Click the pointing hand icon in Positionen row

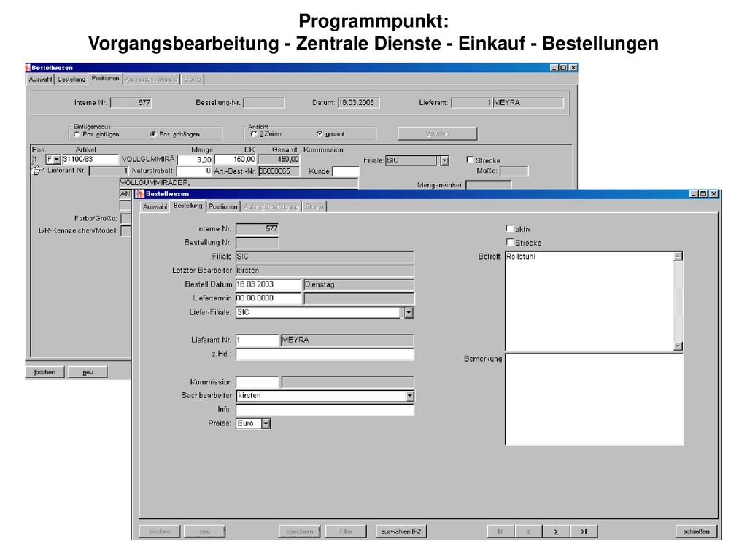[x=37, y=170]
